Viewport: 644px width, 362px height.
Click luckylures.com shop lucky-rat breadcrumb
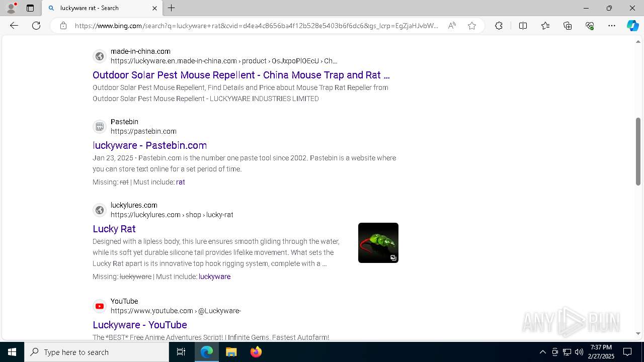pos(172,215)
